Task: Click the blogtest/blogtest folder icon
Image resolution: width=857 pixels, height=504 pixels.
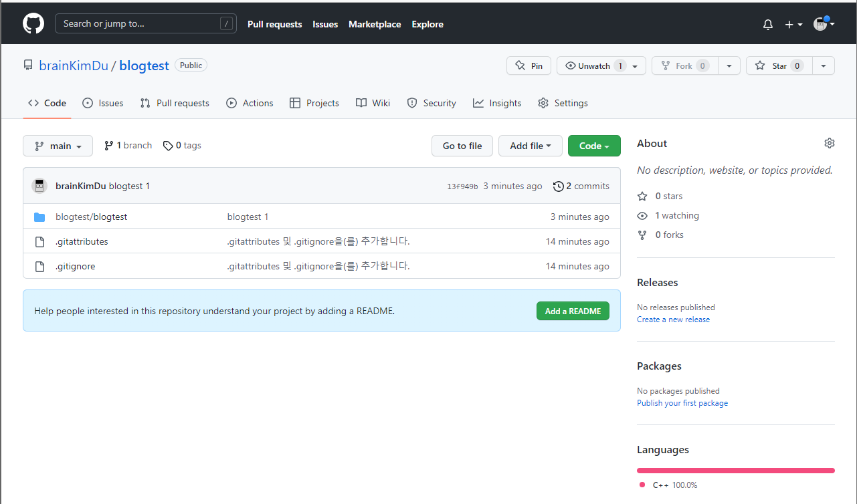Action: 39,217
